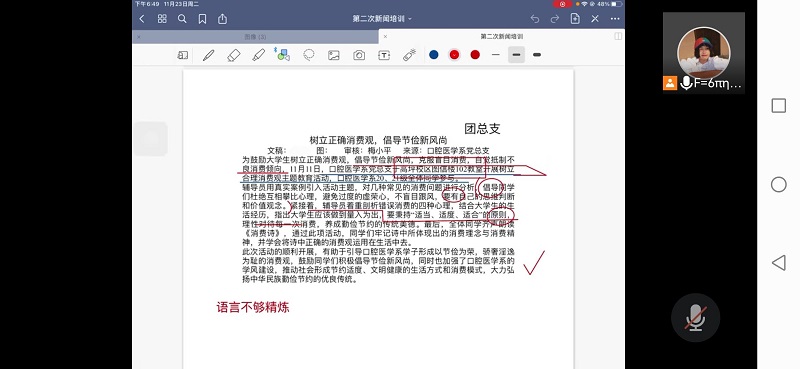
Task: Bookmark the current page
Action: [x=202, y=19]
